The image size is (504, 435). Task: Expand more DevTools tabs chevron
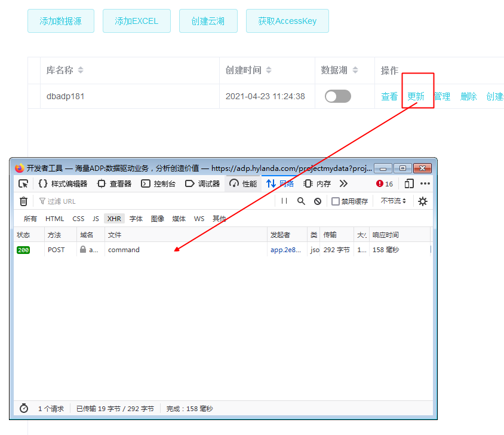[343, 183]
